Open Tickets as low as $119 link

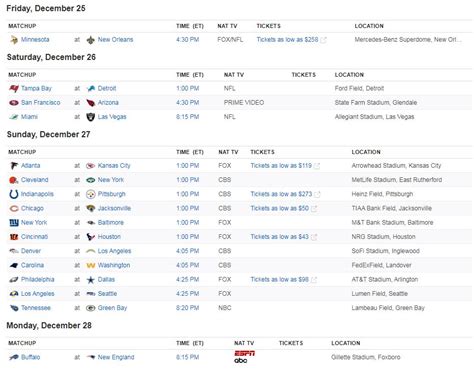[x=281, y=166]
